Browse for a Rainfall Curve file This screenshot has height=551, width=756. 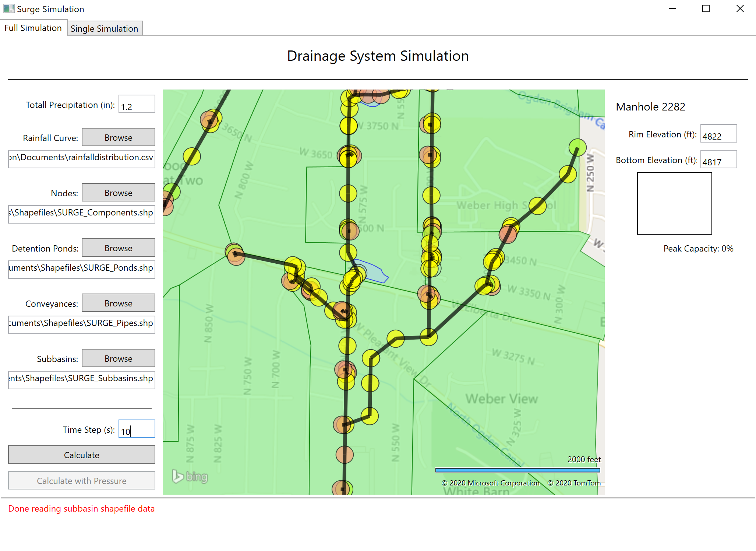tap(118, 137)
